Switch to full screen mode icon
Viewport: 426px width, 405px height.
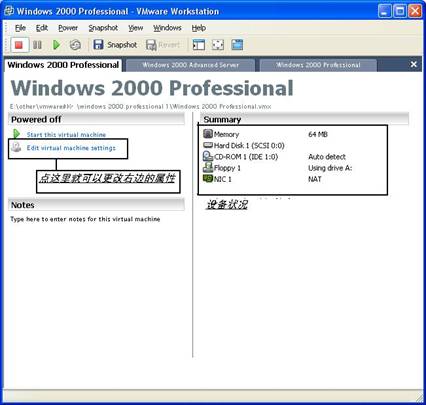coord(218,45)
